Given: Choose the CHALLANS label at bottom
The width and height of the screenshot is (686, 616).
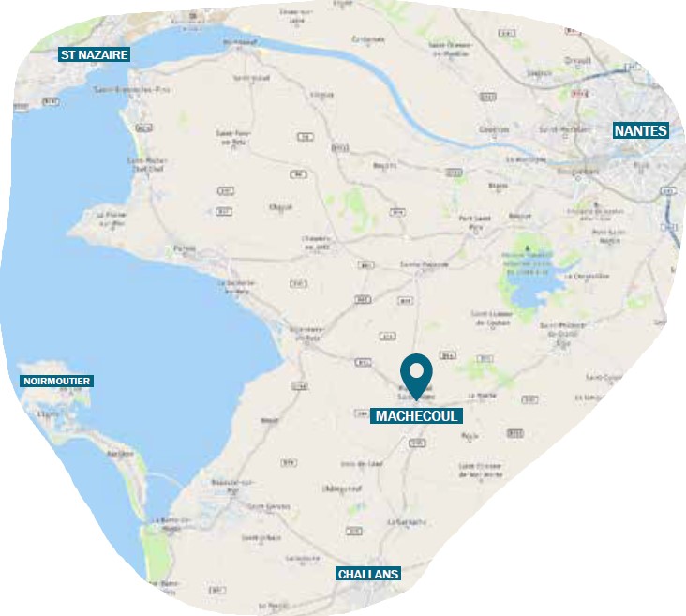Looking at the screenshot, I should [368, 574].
